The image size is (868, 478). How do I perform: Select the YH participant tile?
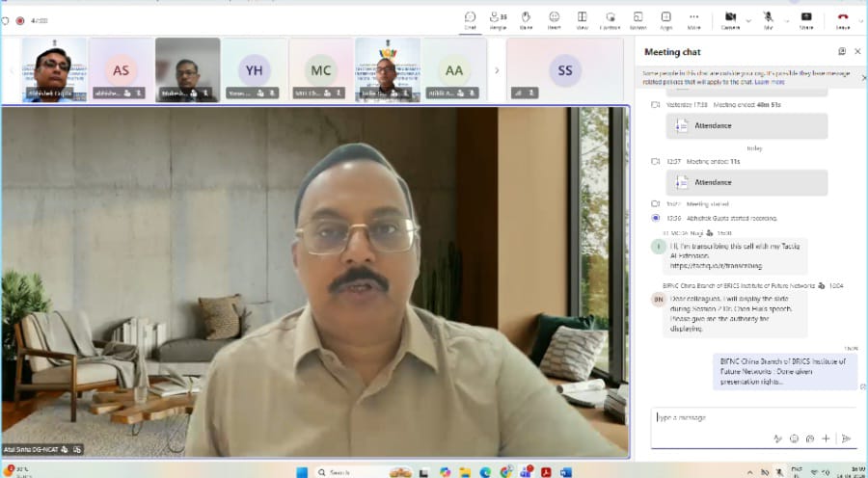(x=254, y=69)
